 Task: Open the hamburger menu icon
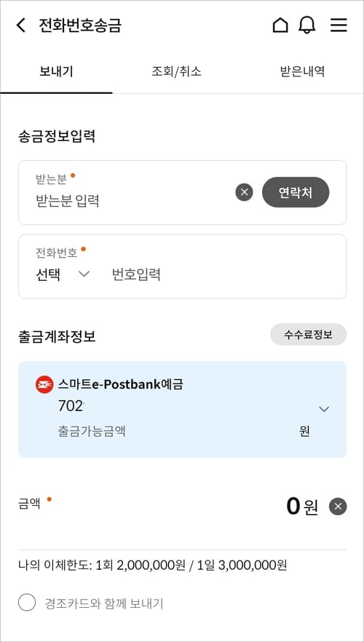(x=339, y=25)
